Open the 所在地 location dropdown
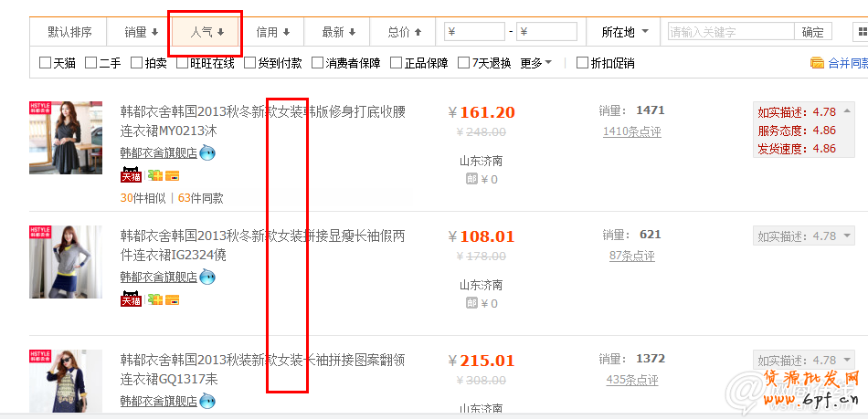The image size is (868, 419). coord(624,32)
